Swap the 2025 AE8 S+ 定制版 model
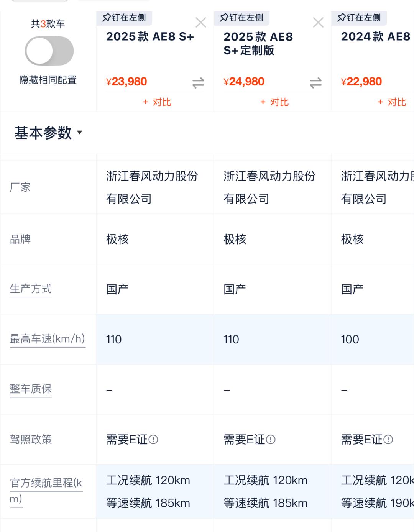 [315, 83]
